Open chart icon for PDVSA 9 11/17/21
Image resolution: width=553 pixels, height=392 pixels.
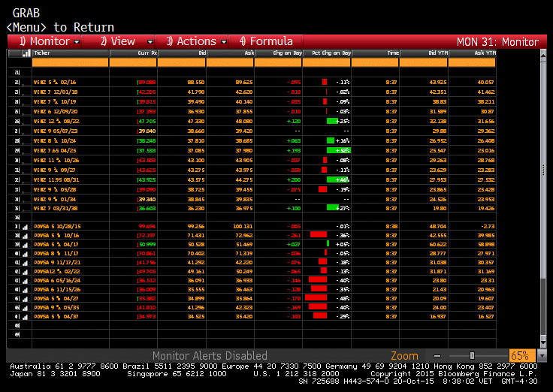(25, 263)
